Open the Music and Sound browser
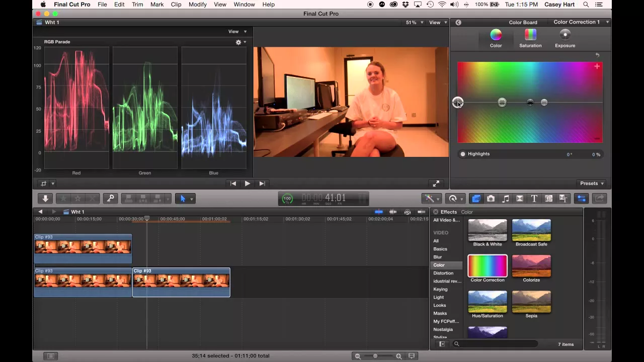 [x=505, y=199]
